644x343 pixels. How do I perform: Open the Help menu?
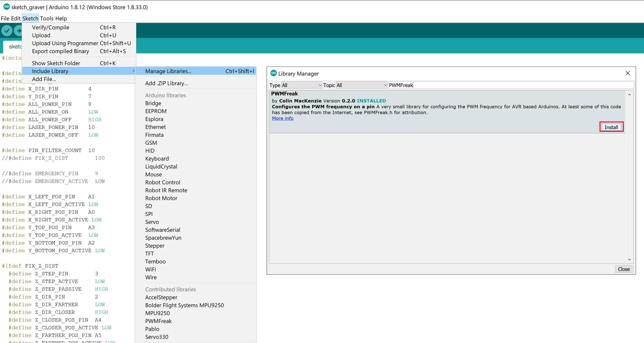[61, 18]
